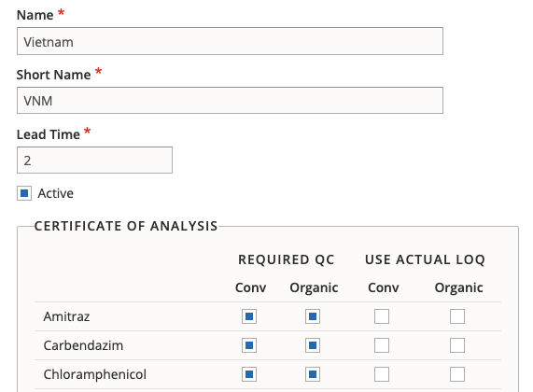533x392 pixels.
Task: Click the Short Name field containing VNM
Action: tap(230, 100)
